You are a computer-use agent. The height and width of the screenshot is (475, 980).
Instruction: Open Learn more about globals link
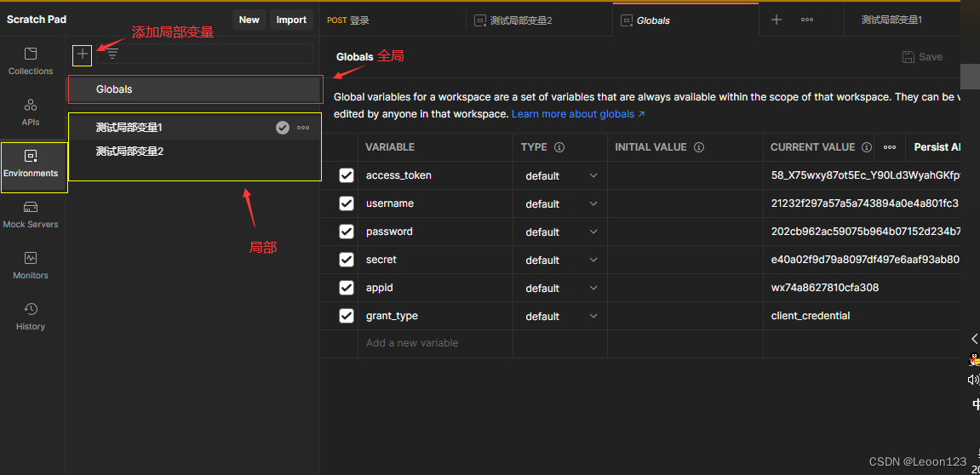click(x=578, y=114)
